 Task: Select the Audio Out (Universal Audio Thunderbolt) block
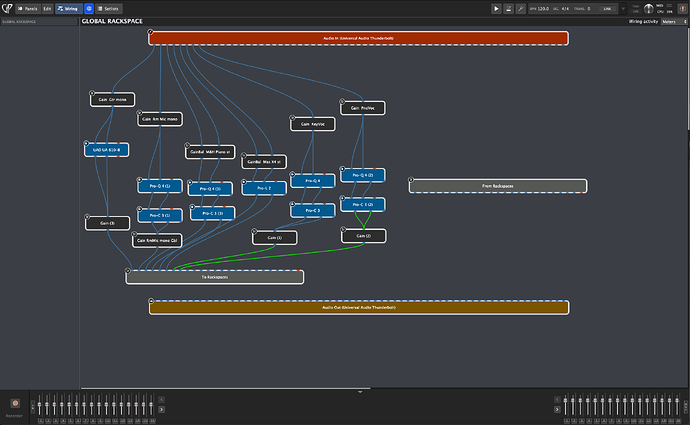pyautogui.click(x=359, y=308)
